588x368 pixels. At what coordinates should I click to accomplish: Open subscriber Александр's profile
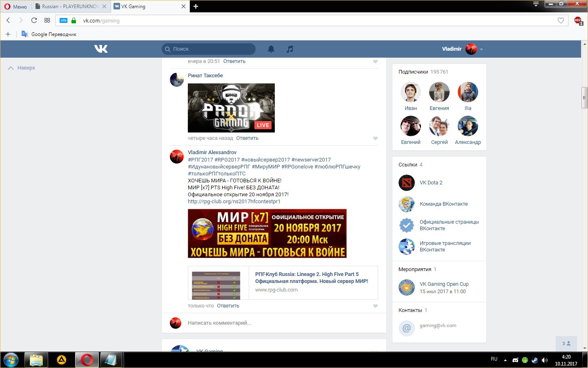pos(468,130)
